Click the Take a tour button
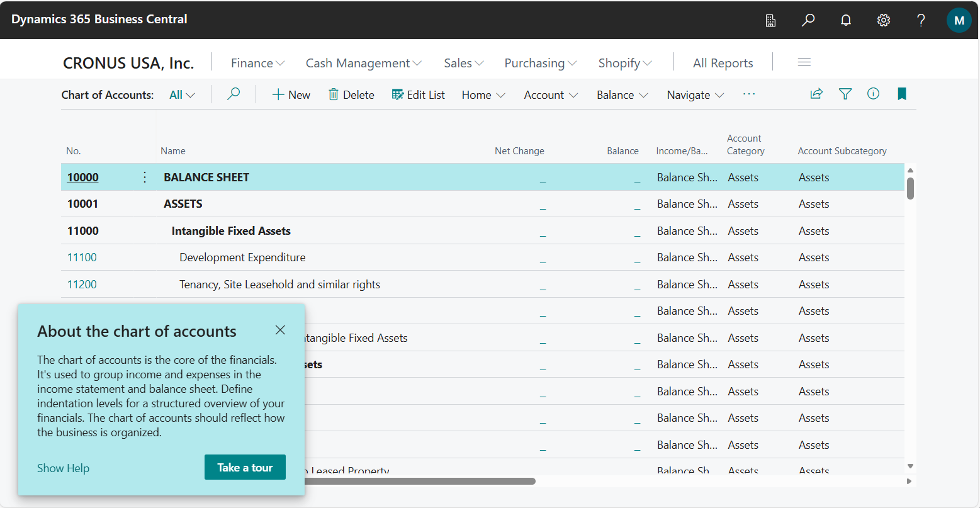Image resolution: width=980 pixels, height=508 pixels. click(x=245, y=467)
